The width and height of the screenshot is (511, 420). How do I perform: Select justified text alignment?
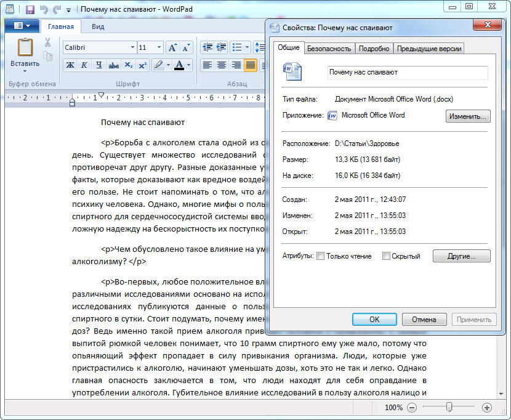point(250,65)
